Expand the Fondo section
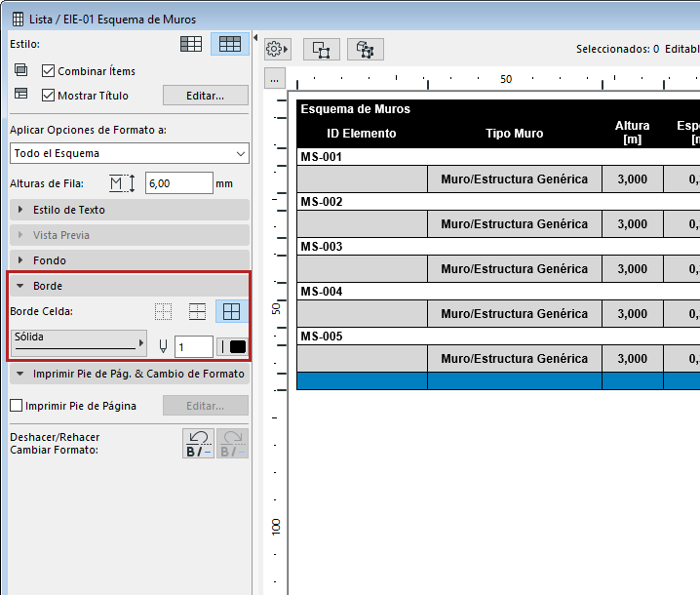Viewport: 700px width, 595px height. [130, 260]
